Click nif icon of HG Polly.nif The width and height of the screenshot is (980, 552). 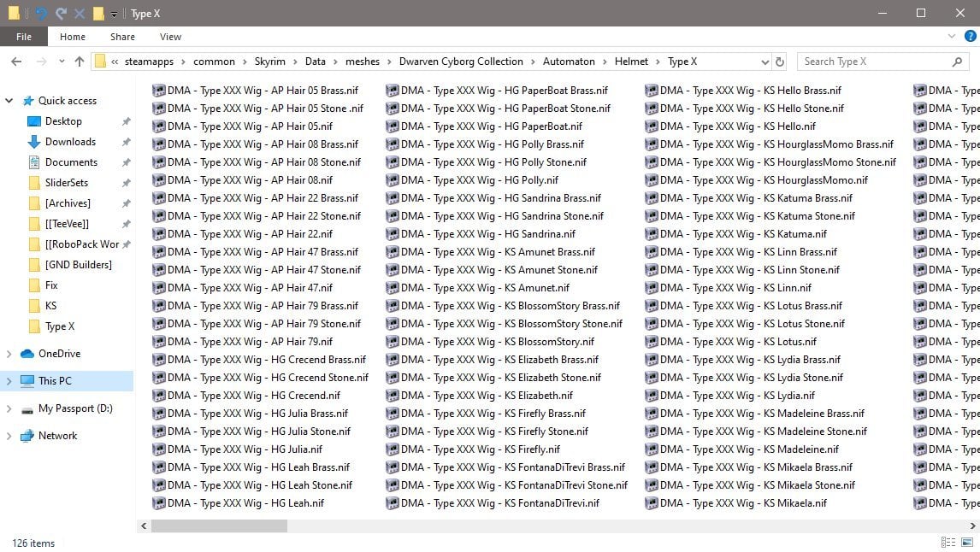[392, 180]
